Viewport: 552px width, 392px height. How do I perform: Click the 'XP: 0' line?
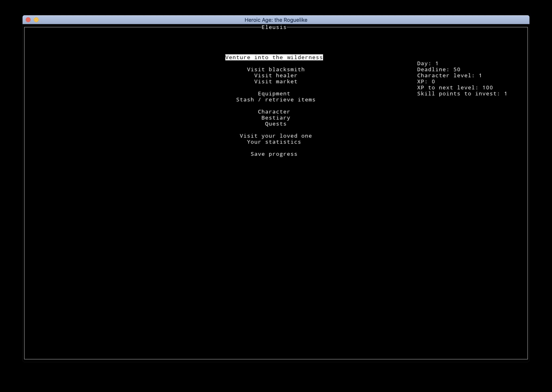click(x=426, y=81)
